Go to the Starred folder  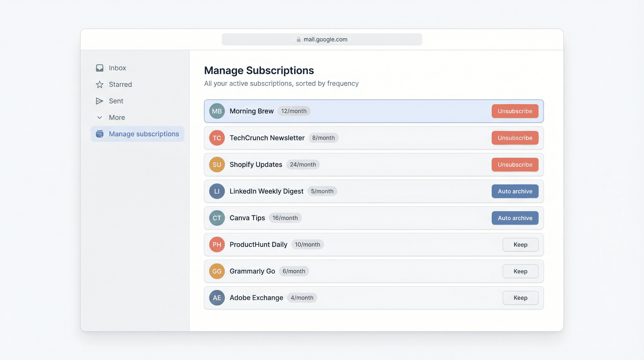click(x=120, y=84)
